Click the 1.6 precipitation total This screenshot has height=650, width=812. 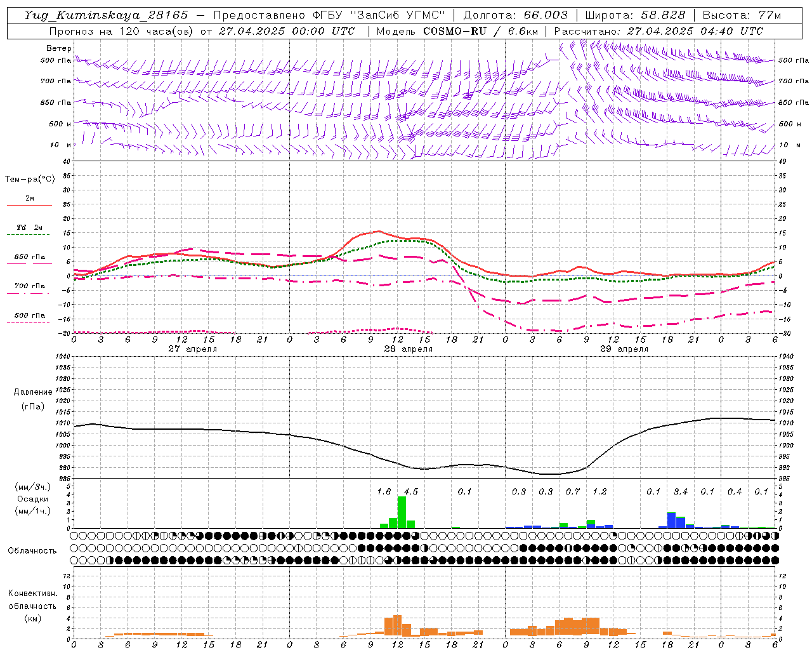point(384,491)
